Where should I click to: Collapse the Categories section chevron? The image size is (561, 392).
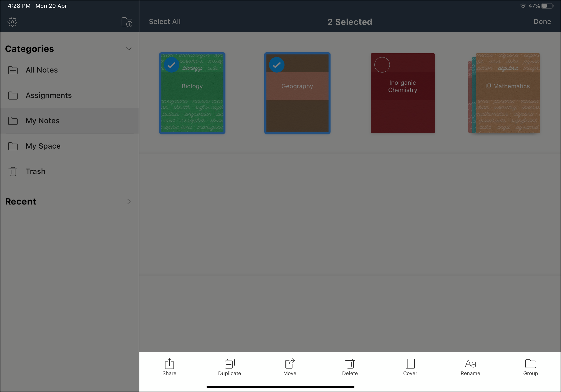(x=129, y=49)
